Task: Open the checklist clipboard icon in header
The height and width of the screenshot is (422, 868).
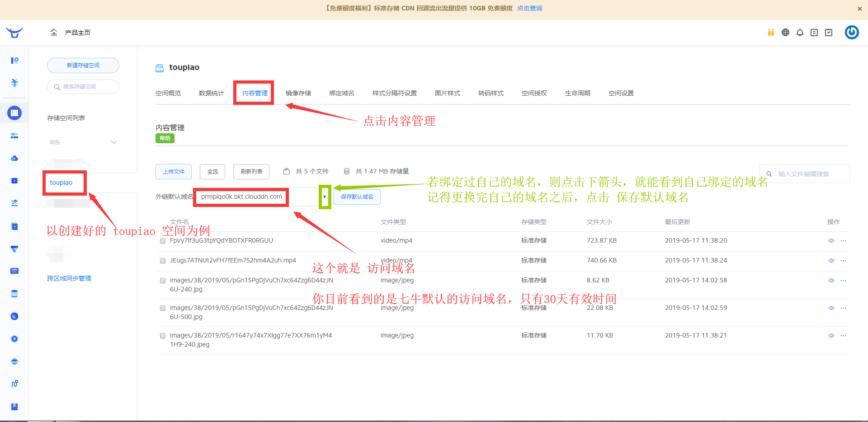Action: click(829, 33)
